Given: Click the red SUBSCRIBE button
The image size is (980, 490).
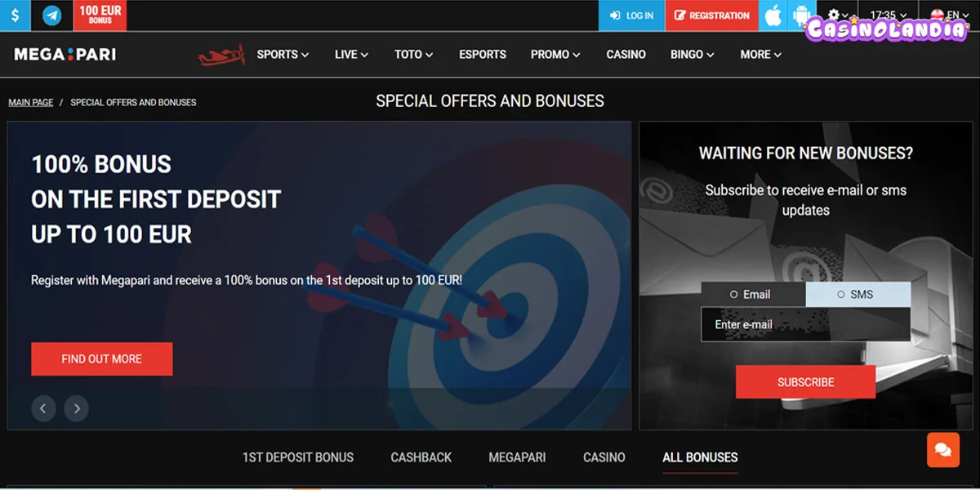Looking at the screenshot, I should [806, 382].
